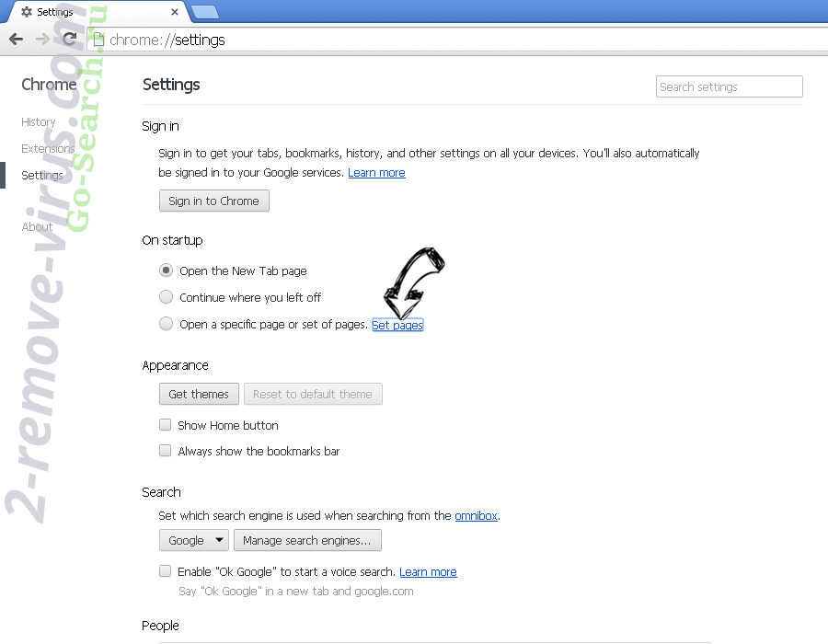This screenshot has height=644, width=828.
Task: Click the forward navigation arrow
Action: tap(42, 39)
